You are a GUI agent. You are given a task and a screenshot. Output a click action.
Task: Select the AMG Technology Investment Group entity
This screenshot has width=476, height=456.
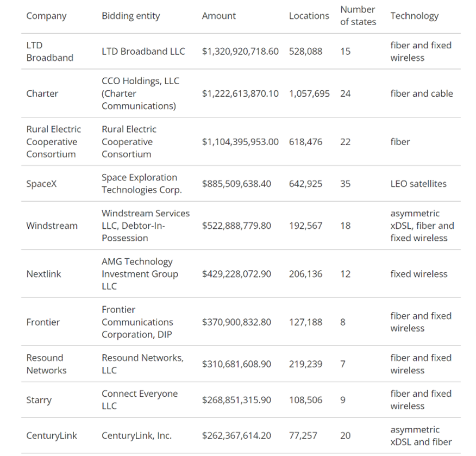[140, 274]
